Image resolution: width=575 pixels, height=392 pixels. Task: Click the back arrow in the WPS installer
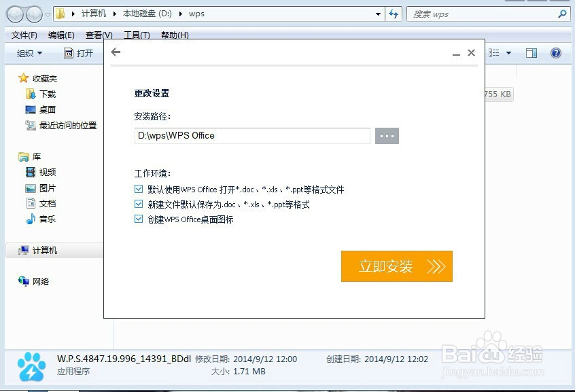(116, 52)
